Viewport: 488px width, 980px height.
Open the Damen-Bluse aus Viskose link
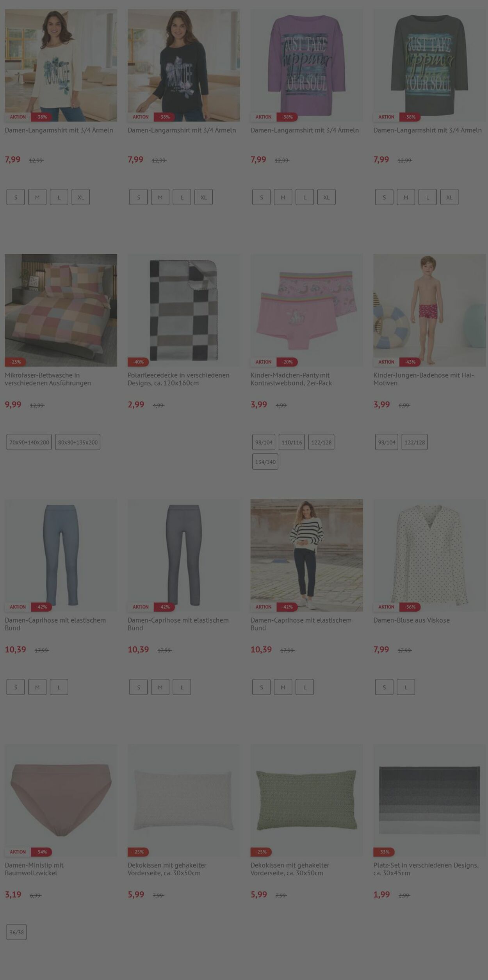click(x=411, y=620)
